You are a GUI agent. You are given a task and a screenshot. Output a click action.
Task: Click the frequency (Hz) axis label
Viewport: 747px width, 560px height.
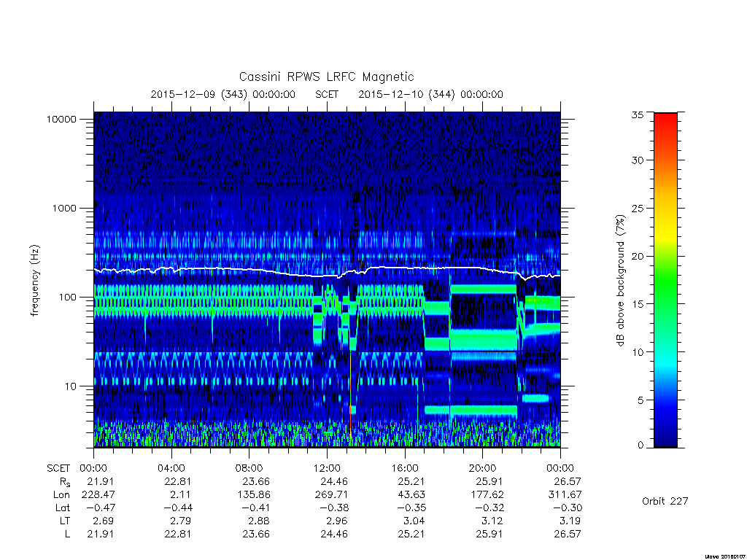pyautogui.click(x=35, y=281)
